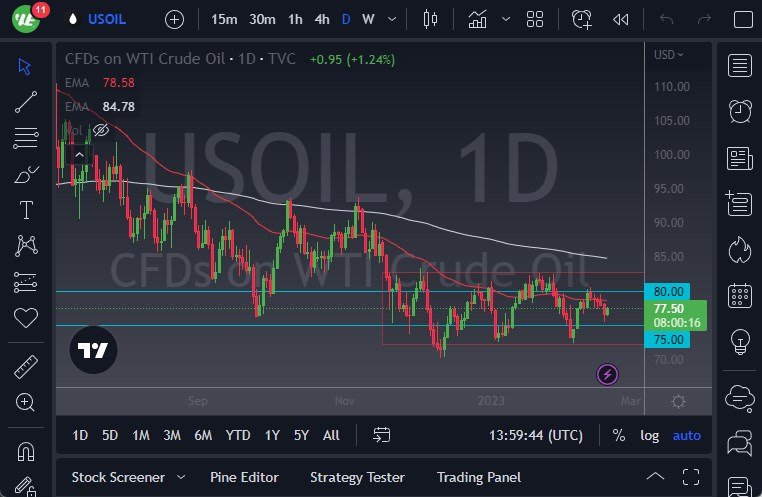Open the candlestick chart style icon
The image size is (762, 497).
[x=431, y=19]
